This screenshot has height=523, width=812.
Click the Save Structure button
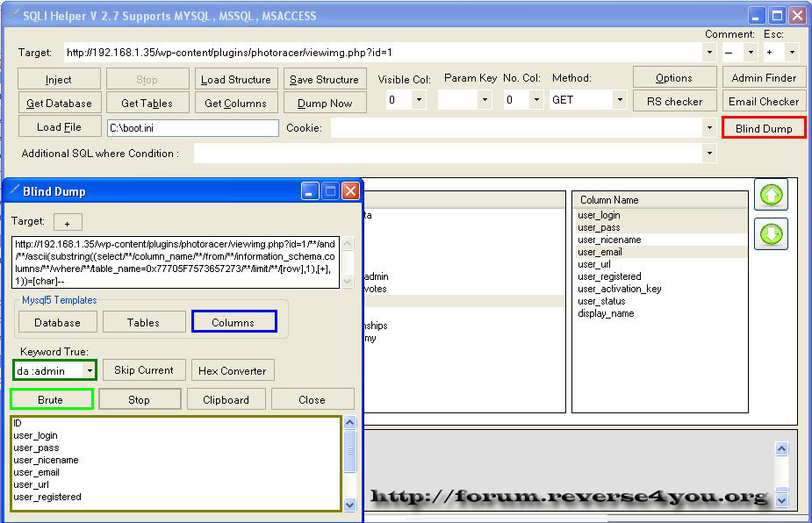[x=325, y=79]
